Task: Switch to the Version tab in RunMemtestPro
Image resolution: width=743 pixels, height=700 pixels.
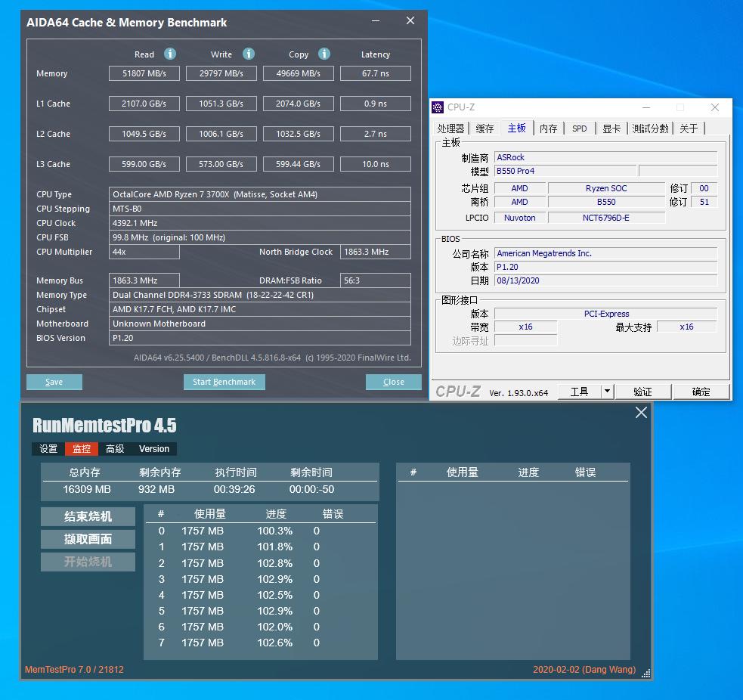Action: point(153,448)
